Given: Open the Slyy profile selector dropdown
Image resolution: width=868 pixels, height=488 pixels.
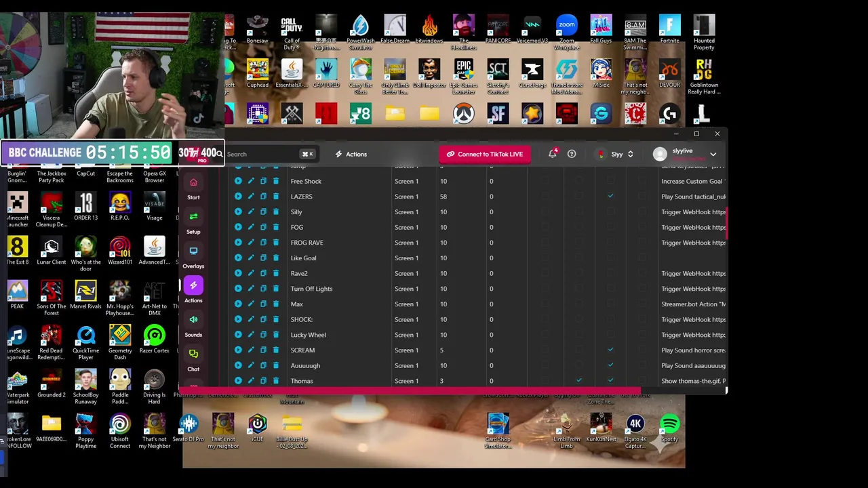Looking at the screenshot, I should (x=616, y=154).
